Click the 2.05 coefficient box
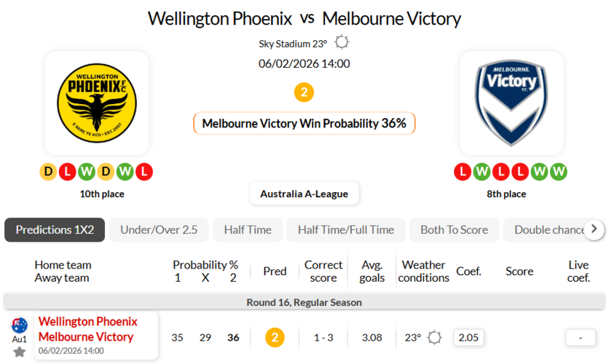The image size is (612, 364). click(x=468, y=338)
